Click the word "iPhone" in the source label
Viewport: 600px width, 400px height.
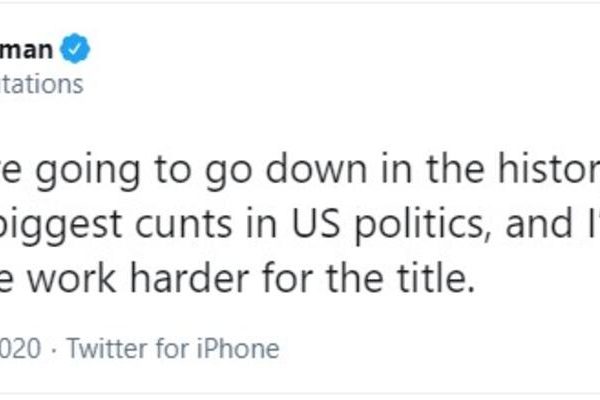click(247, 348)
